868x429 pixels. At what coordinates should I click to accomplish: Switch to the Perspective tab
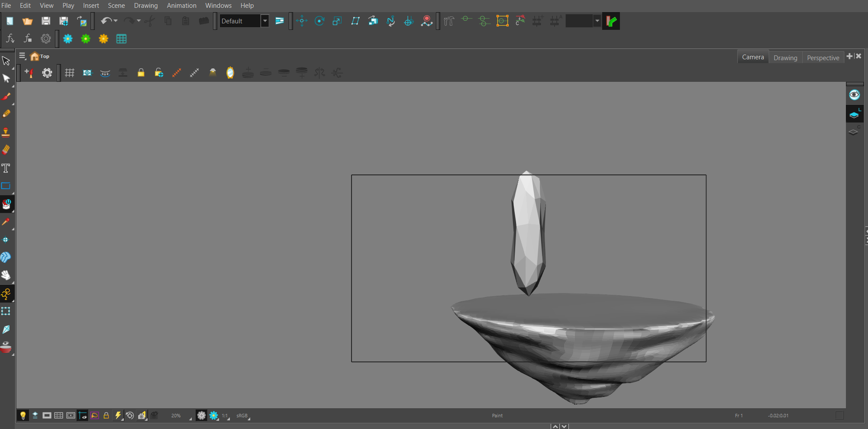pyautogui.click(x=823, y=58)
